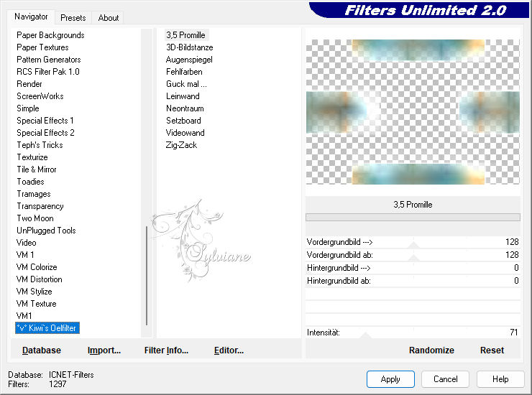Select VM Colorize category
Screen dimensions: 532x395
(x=37, y=267)
